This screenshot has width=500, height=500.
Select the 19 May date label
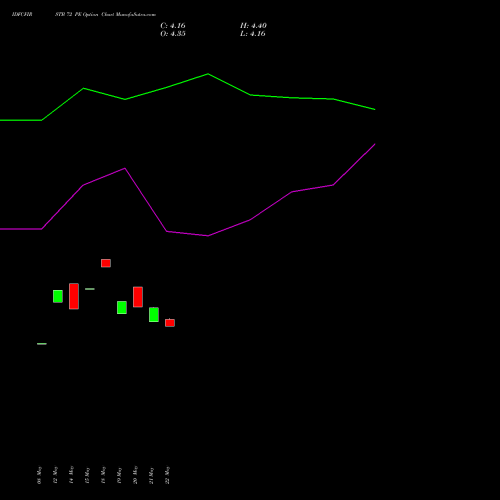[119, 475]
